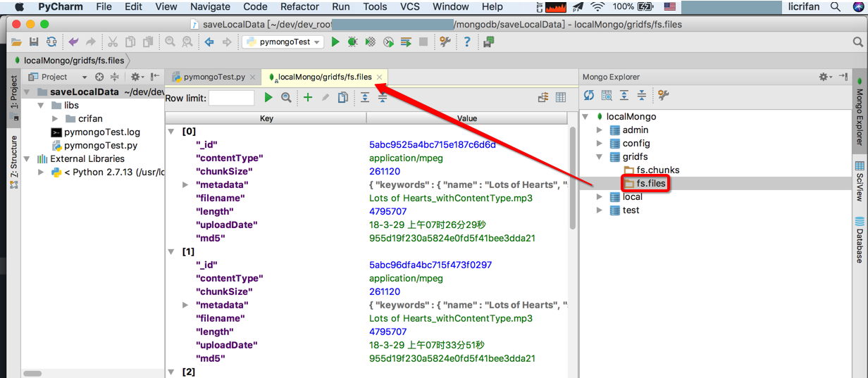Screen dimensions: 868x378
Task: Click the gear icon in Mongo Explorer header
Action: tap(824, 77)
